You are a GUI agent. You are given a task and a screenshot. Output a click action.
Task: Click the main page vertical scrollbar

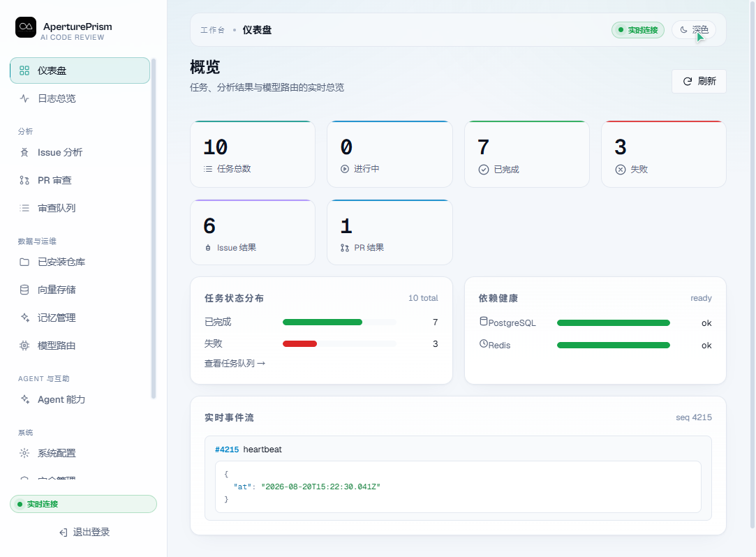click(x=752, y=265)
